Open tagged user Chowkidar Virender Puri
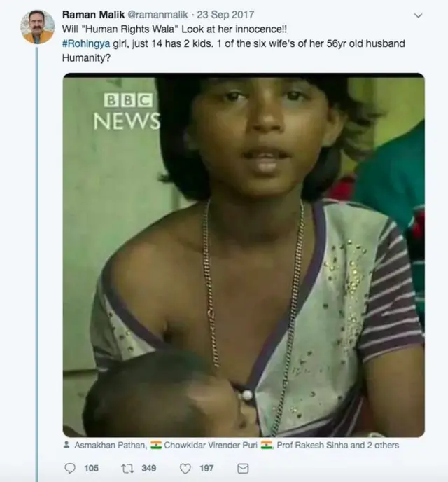The height and width of the screenshot is (482, 448). pos(209,445)
